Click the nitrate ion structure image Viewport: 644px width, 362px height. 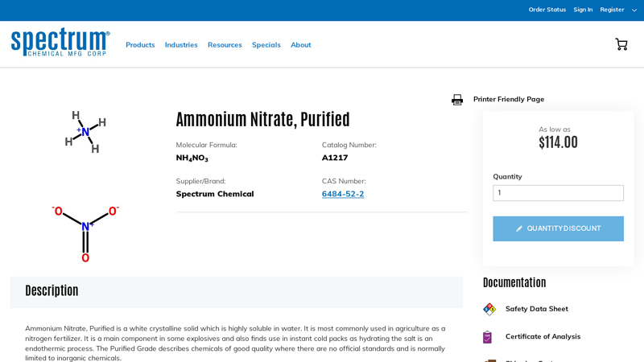[85, 234]
